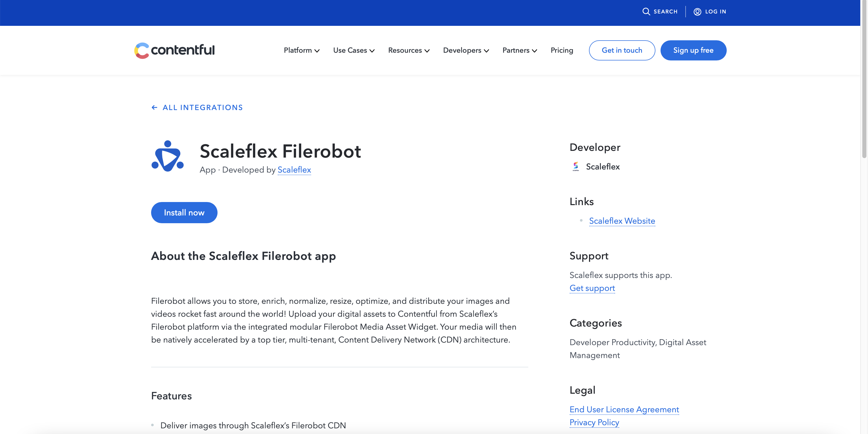Open the Developers navigation item
Image resolution: width=868 pixels, height=434 pixels.
[466, 50]
